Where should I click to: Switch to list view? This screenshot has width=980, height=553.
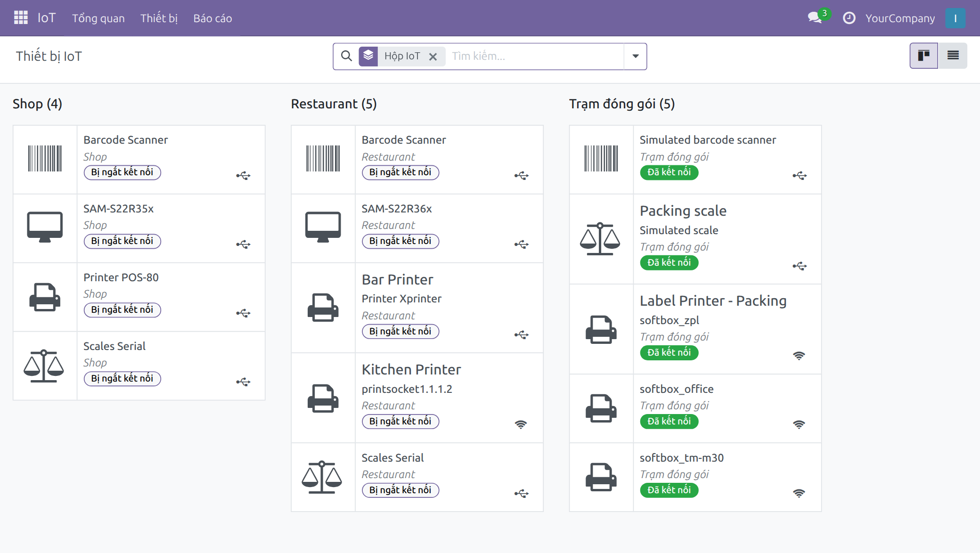953,56
